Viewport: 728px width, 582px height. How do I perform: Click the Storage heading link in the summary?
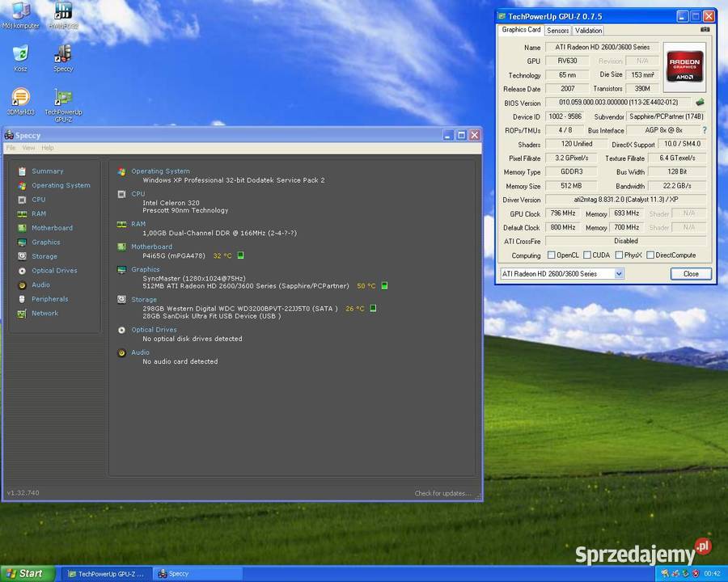coord(144,300)
